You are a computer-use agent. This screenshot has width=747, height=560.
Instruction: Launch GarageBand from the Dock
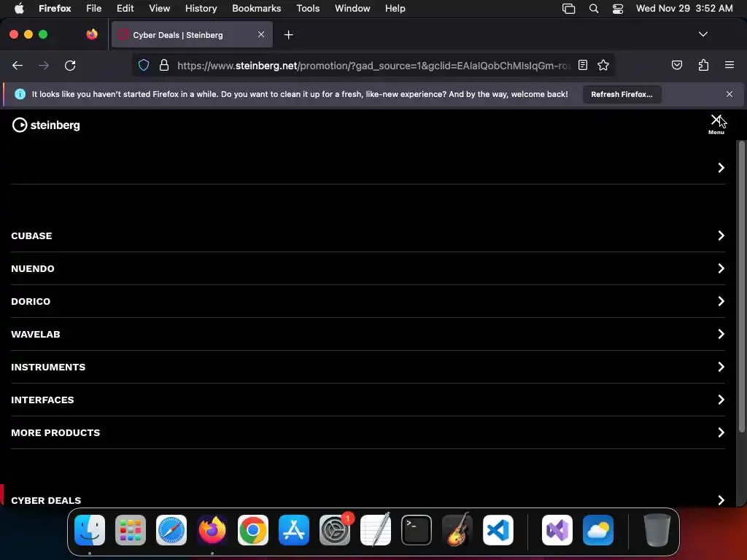(x=457, y=530)
